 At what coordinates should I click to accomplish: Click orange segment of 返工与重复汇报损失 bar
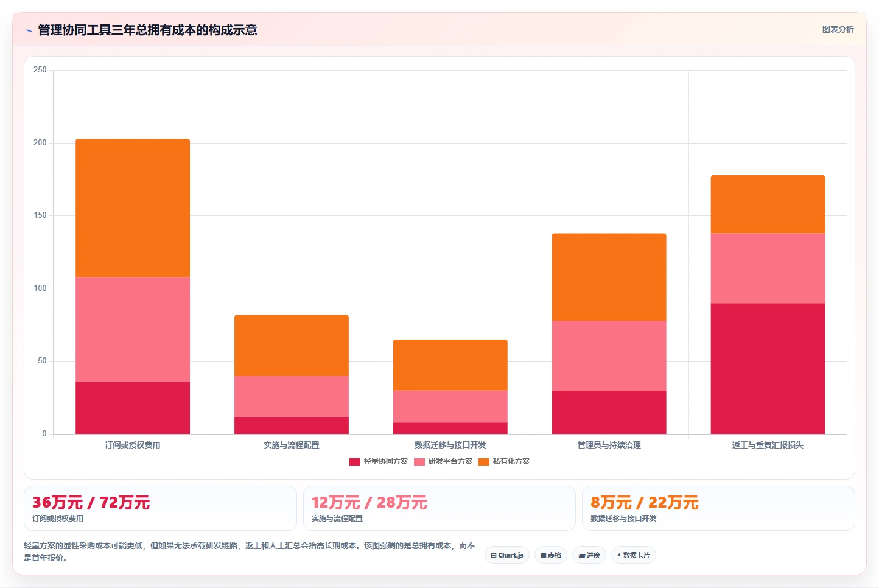point(768,205)
